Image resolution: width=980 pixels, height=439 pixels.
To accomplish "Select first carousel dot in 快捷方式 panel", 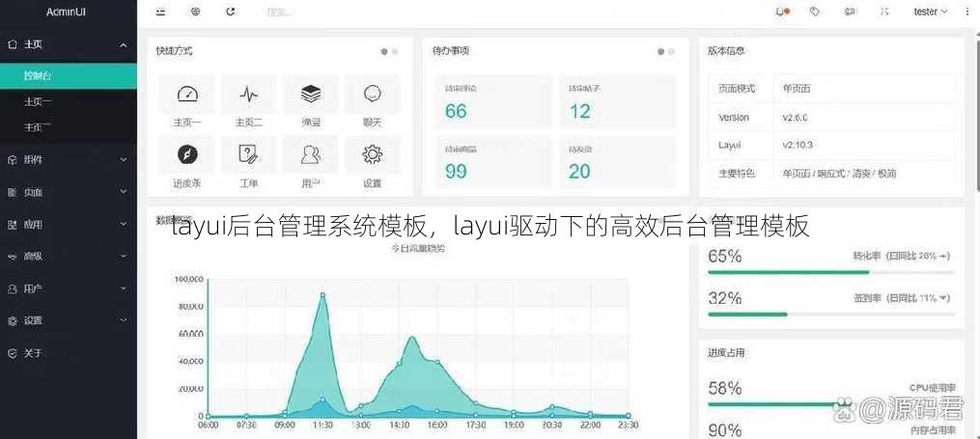I will [383, 52].
